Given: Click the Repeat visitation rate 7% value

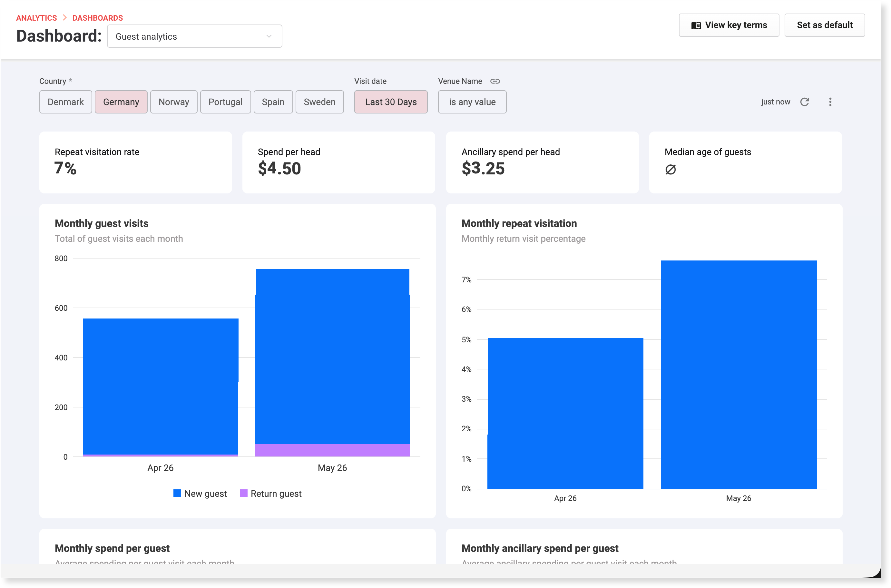Looking at the screenshot, I should click(66, 168).
